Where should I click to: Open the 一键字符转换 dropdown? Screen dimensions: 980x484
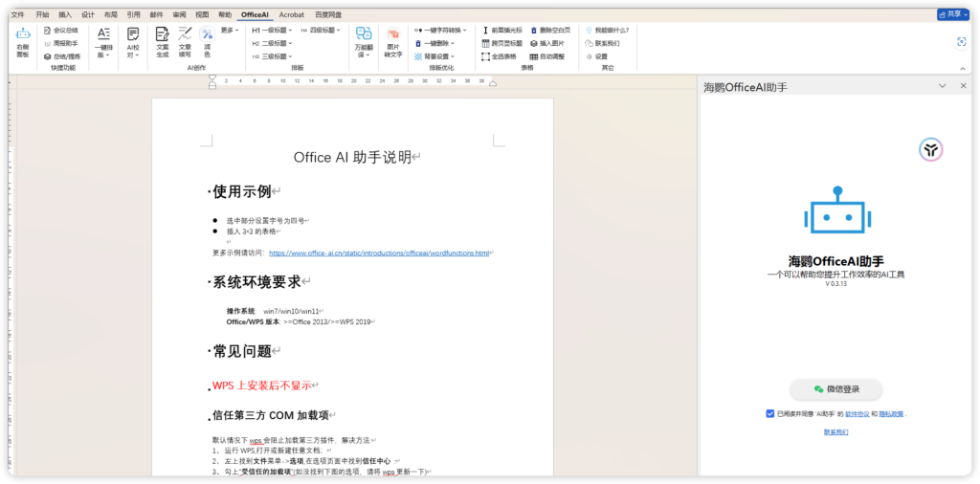[440, 30]
